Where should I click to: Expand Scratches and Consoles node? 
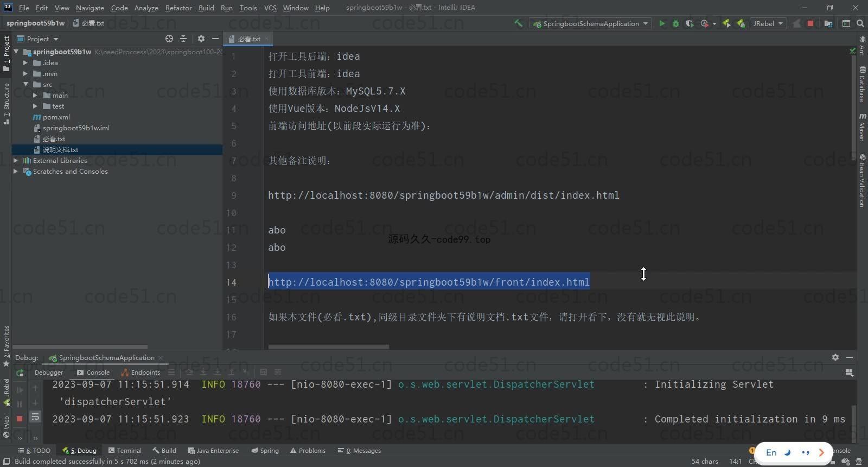(x=16, y=171)
